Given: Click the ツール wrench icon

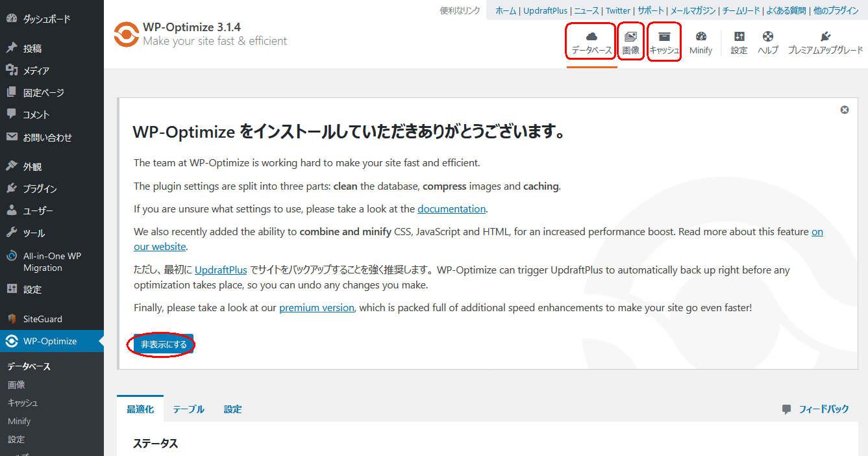Looking at the screenshot, I should pos(12,233).
